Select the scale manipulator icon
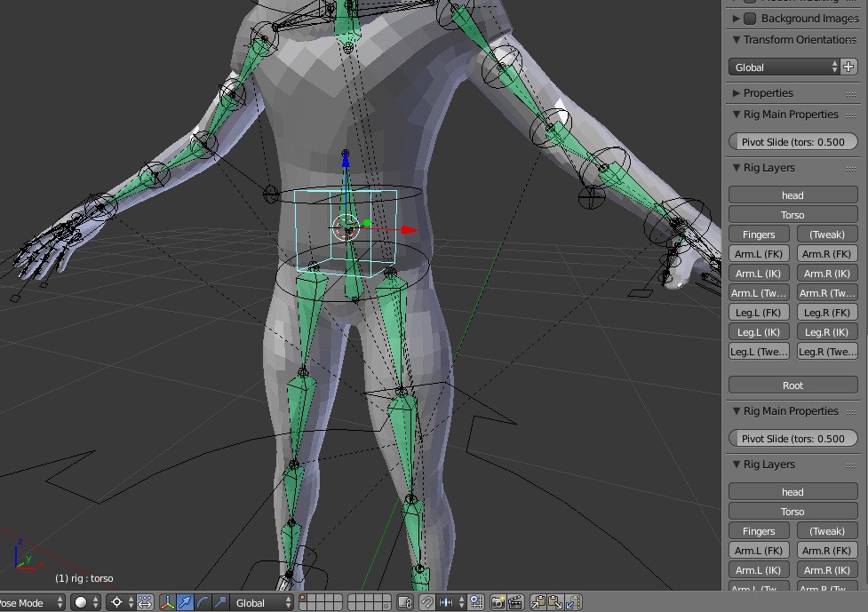The height and width of the screenshot is (612, 868). click(x=219, y=602)
